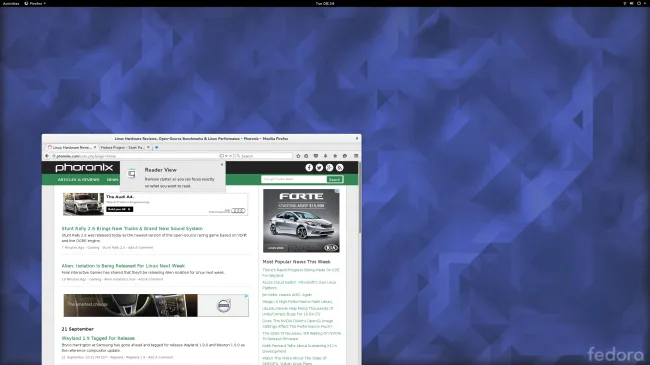Image resolution: width=650 pixels, height=365 pixels.
Task: Open Phoronix Twitter page icon
Action: 319,168
